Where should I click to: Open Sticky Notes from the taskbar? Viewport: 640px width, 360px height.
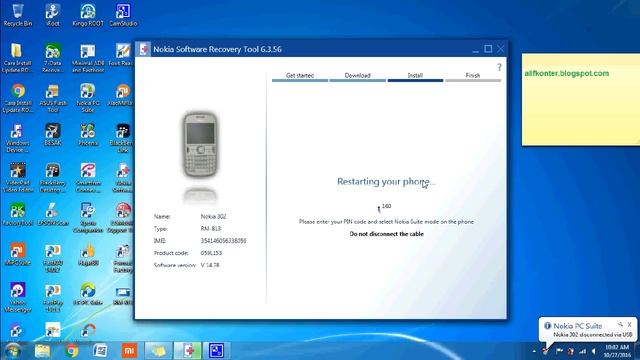158,351
